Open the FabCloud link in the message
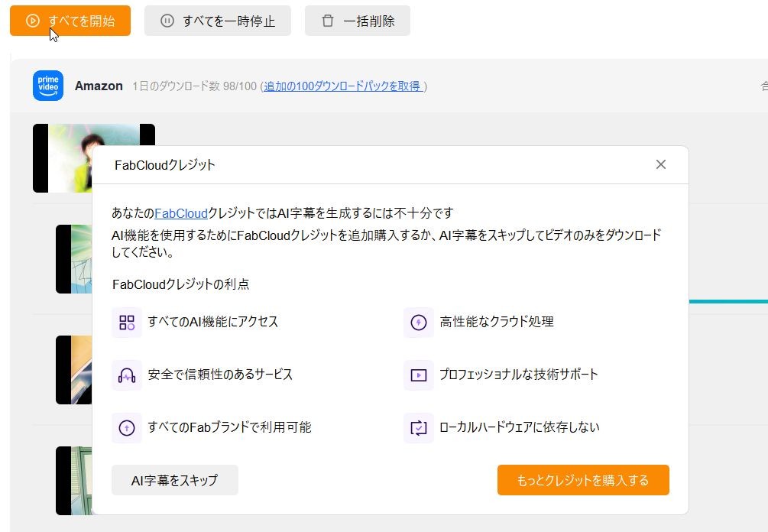Screen dimensions: 768x532 pyautogui.click(x=181, y=213)
